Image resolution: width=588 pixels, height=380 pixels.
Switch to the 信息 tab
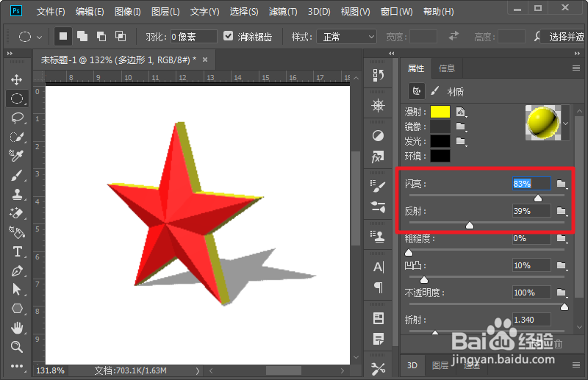[x=446, y=68]
